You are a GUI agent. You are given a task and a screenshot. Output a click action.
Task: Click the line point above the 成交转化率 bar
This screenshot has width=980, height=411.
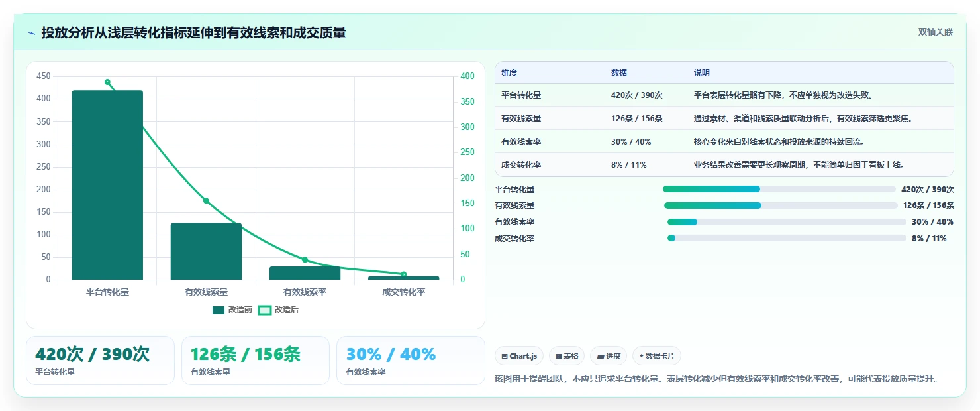tap(403, 274)
